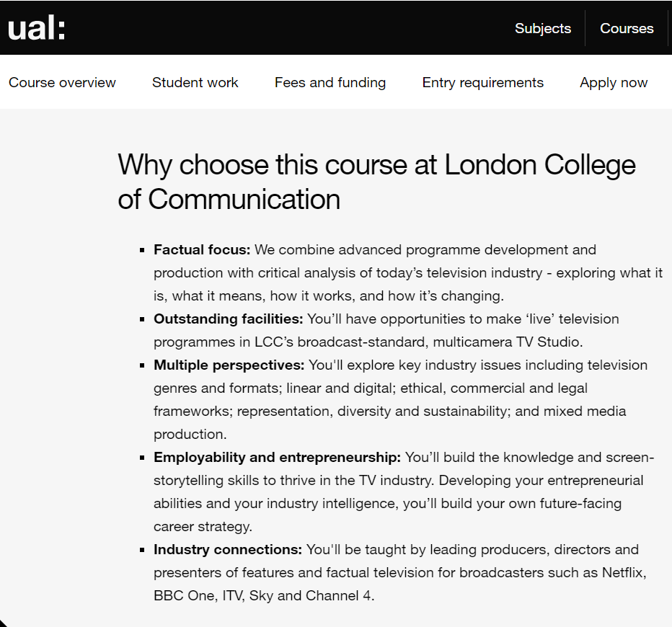Click the bold 'Factual focus:' label
This screenshot has width=672, height=627.
(x=202, y=249)
